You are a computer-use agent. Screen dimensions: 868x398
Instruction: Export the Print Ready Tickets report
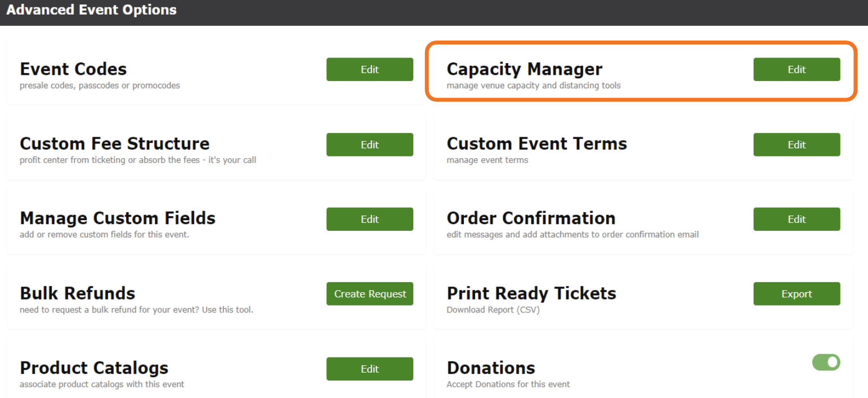796,294
